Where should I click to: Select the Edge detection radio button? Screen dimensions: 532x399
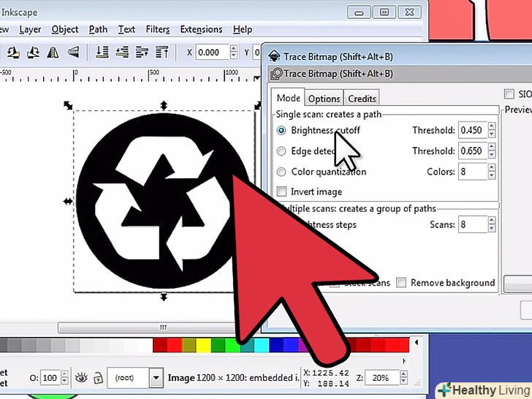pos(281,151)
